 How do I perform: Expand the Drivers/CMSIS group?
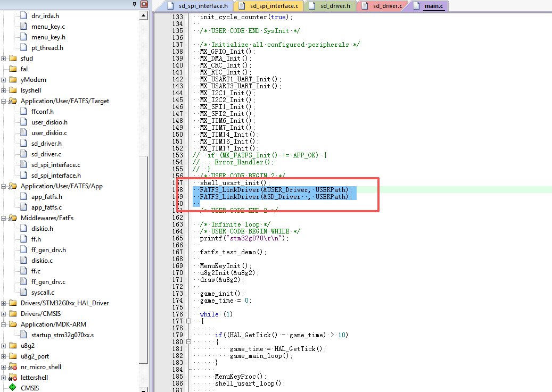[4, 313]
